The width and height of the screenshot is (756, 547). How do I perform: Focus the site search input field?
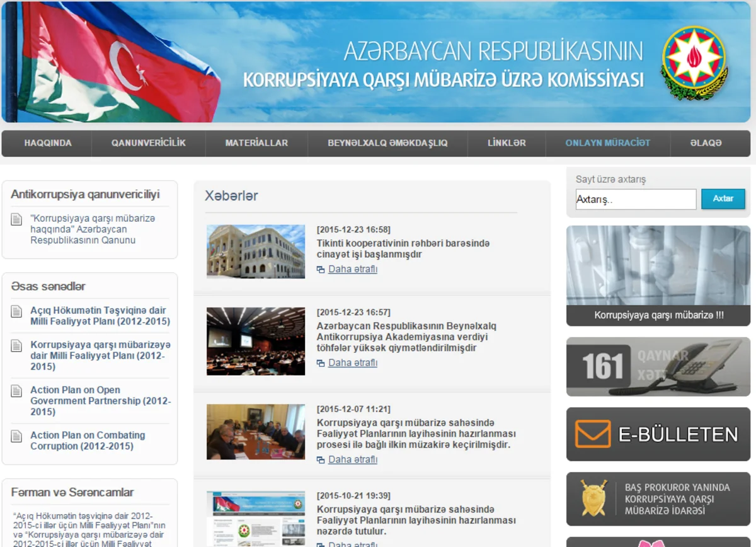coord(636,199)
